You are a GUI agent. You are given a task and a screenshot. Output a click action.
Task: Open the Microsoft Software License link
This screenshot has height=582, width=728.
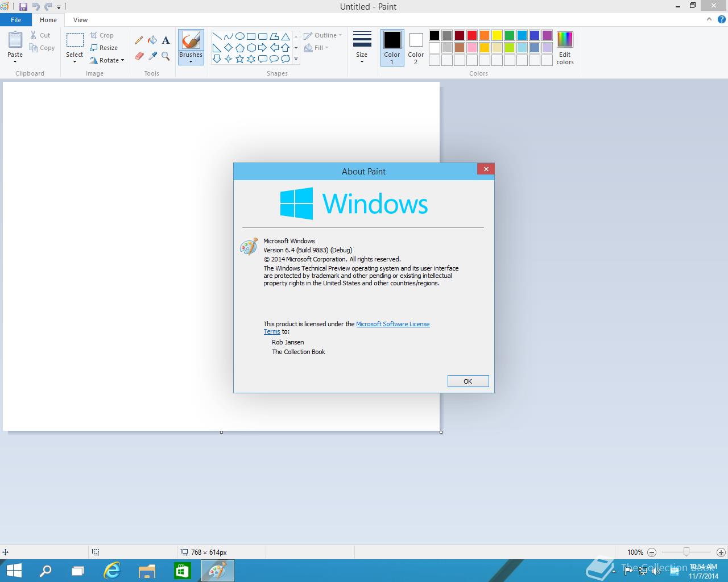(x=393, y=324)
